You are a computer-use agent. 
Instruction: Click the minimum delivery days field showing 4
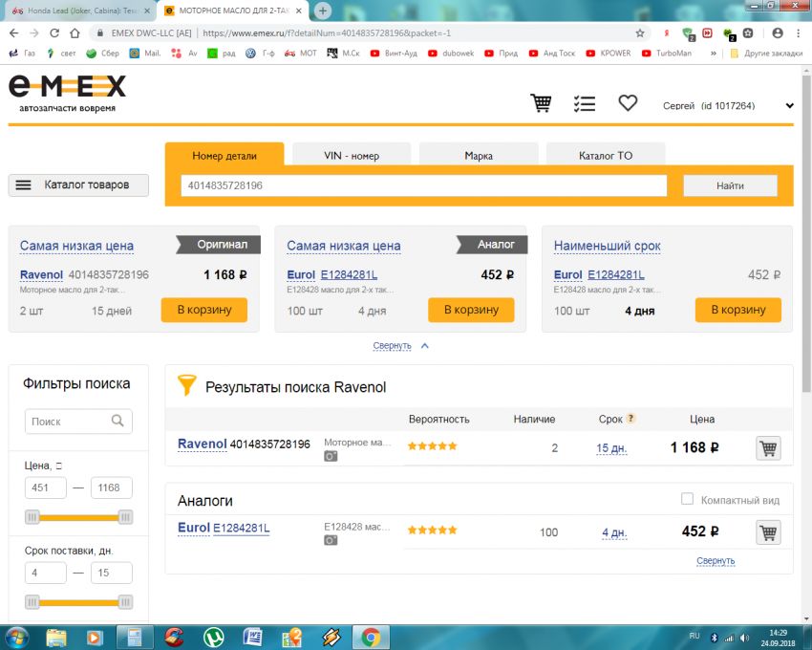[x=46, y=573]
